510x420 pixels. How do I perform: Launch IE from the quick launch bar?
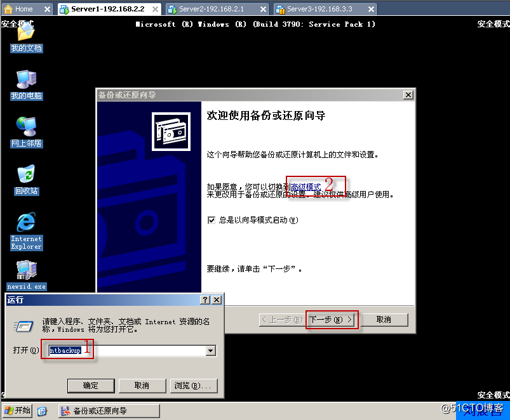pyautogui.click(x=43, y=411)
